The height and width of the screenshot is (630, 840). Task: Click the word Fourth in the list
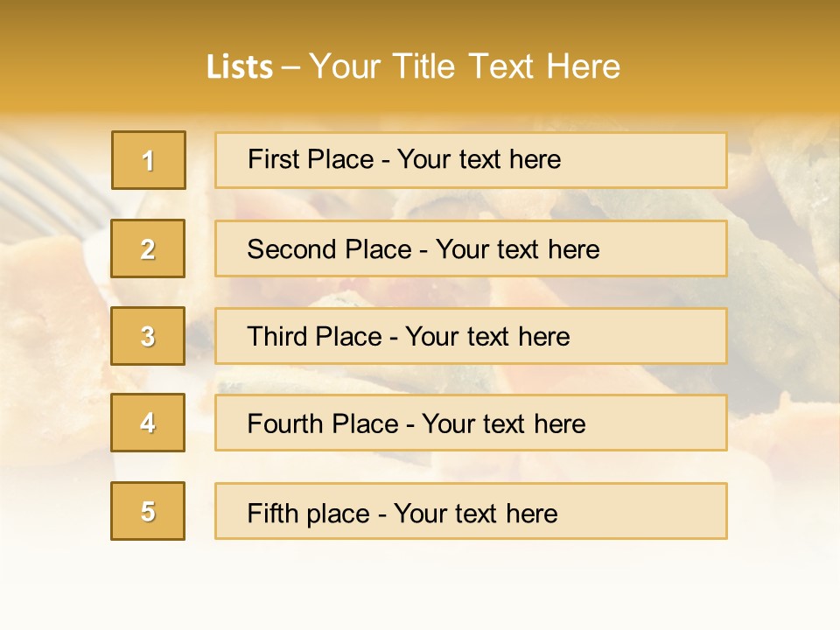pyautogui.click(x=285, y=424)
